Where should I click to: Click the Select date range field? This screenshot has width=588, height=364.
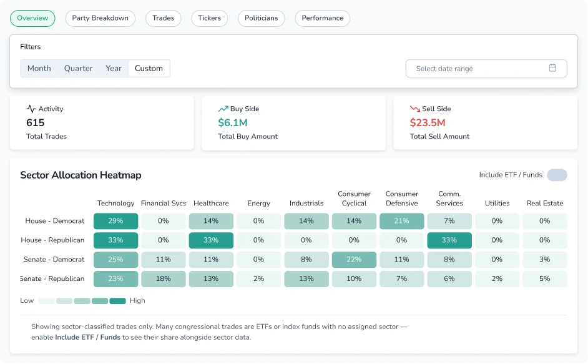[486, 68]
